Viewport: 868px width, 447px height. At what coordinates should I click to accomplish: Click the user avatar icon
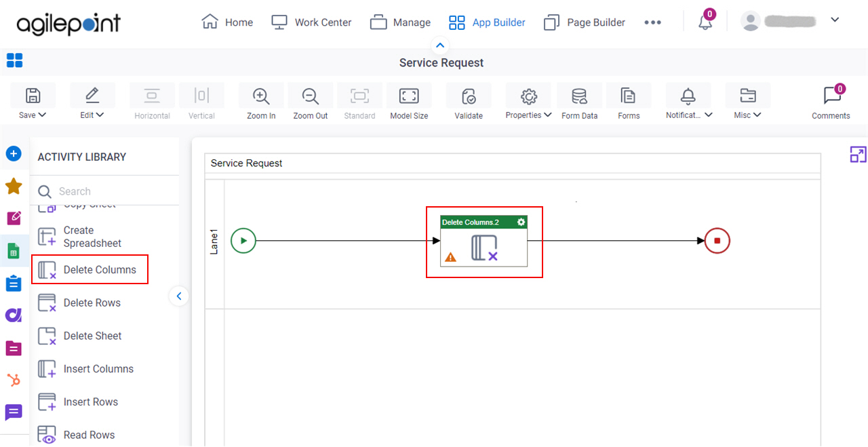click(x=751, y=22)
